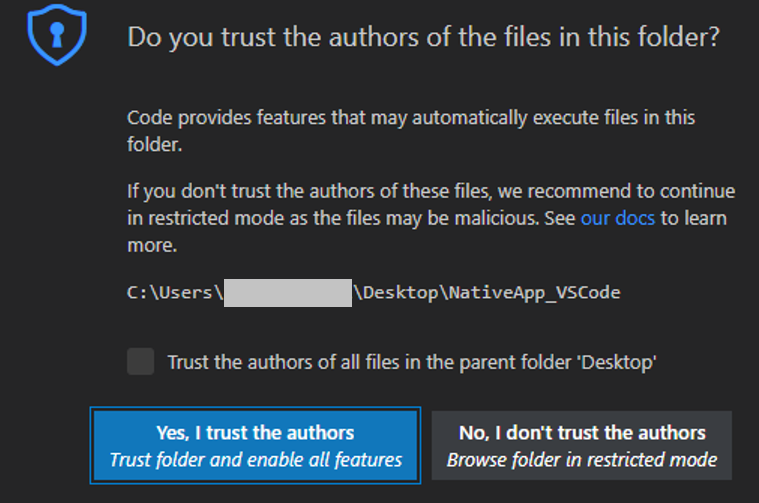Click the 'Browse folder in restricted mode' subtitle
759x503 pixels.
pyautogui.click(x=582, y=460)
